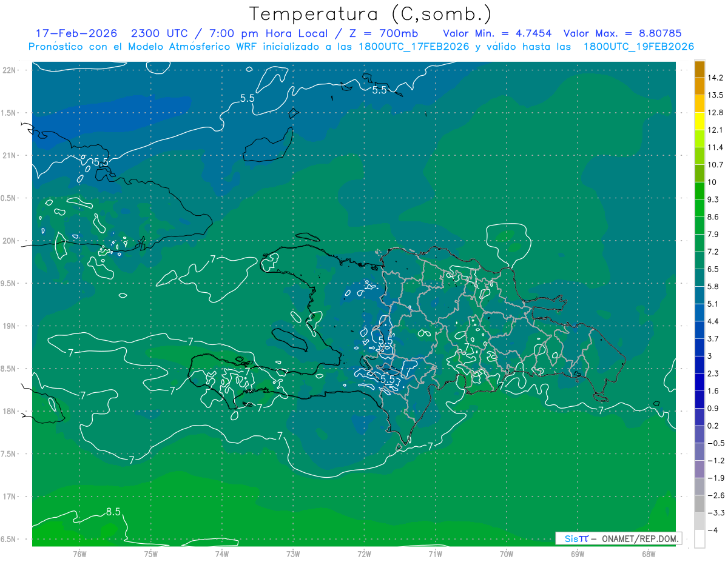The height and width of the screenshot is (562, 728).
Task: Click the "4.4" colorbar label
Action: 713,321
